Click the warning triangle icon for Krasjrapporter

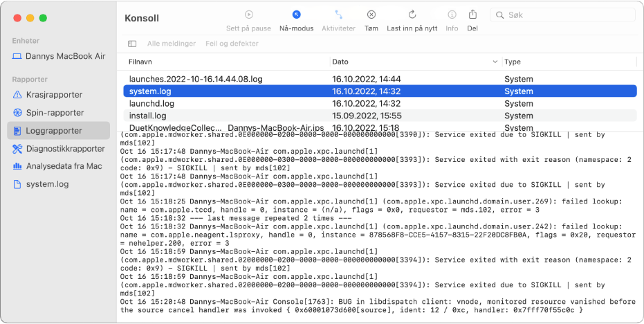17,95
